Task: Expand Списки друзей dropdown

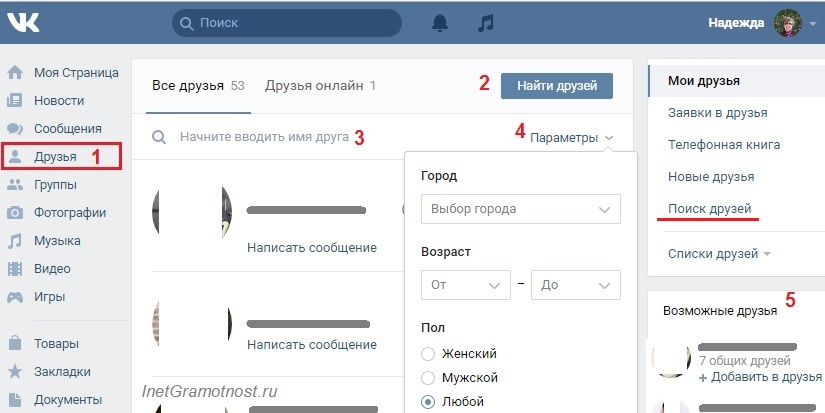Action: coord(719,254)
